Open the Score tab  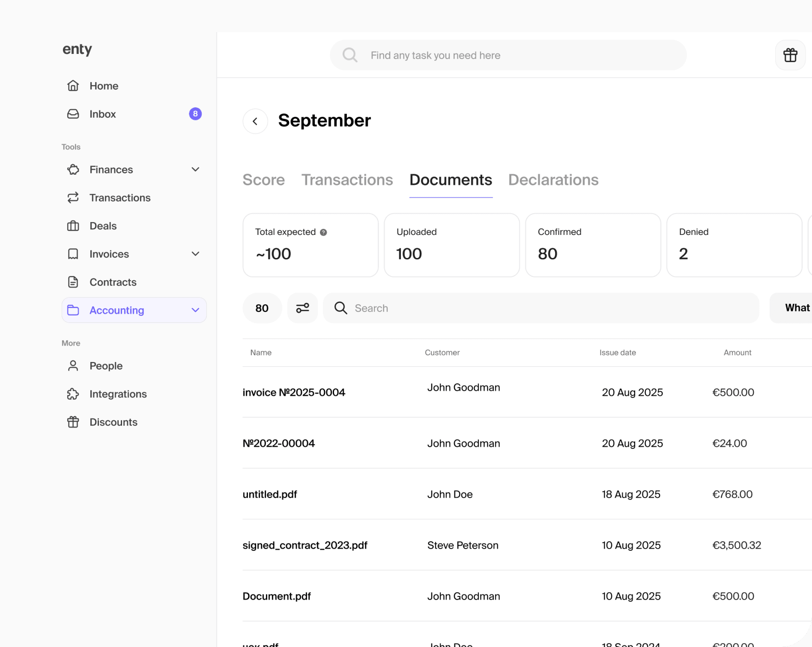[x=263, y=180]
